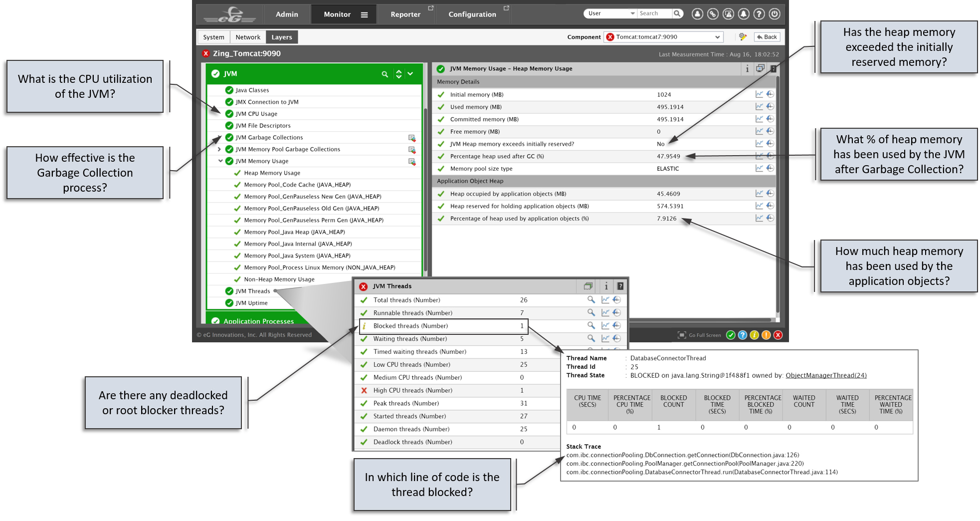Click the Back button
Viewport: 980px width, 521px height.
tap(767, 37)
